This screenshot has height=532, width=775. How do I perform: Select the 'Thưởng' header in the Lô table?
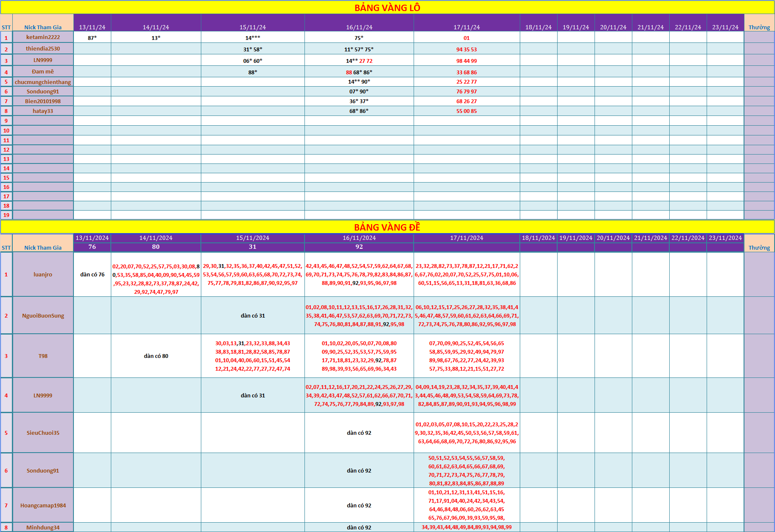tap(759, 23)
